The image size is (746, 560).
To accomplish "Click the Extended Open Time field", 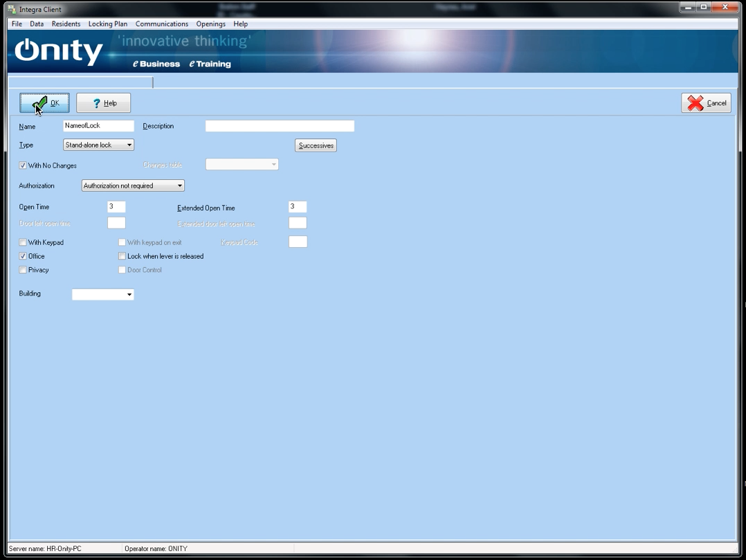I will [x=297, y=207].
